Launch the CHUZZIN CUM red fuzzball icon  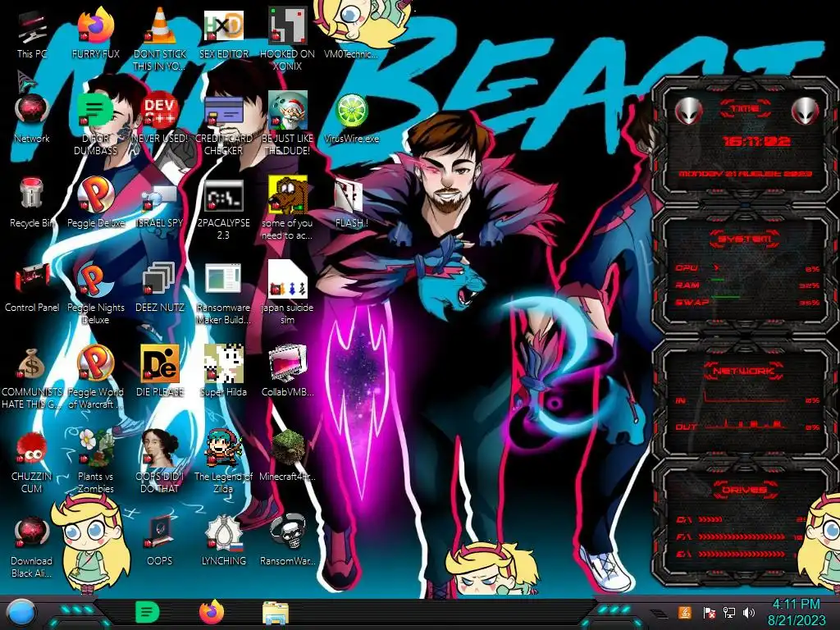(32, 463)
